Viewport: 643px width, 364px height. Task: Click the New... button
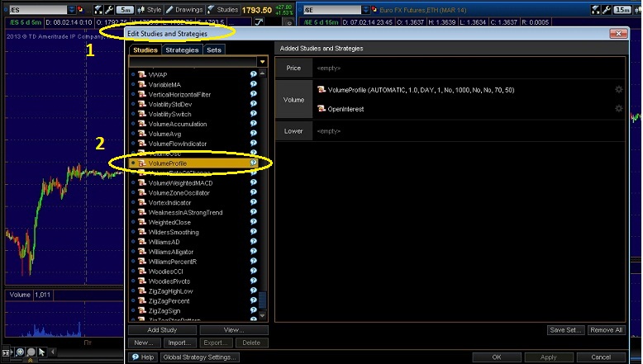pos(144,343)
